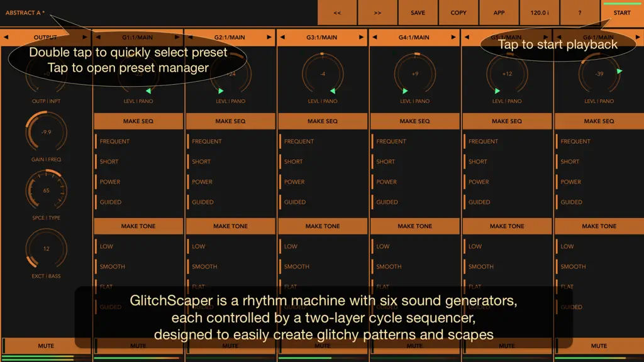The width and height of the screenshot is (644, 362).
Task: Open the APP menu
Action: 499,13
